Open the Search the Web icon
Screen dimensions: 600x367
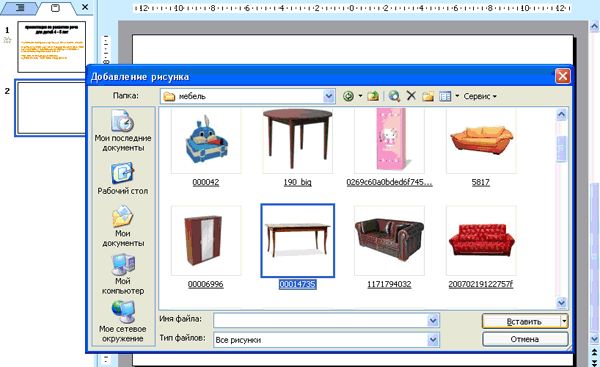coord(394,96)
